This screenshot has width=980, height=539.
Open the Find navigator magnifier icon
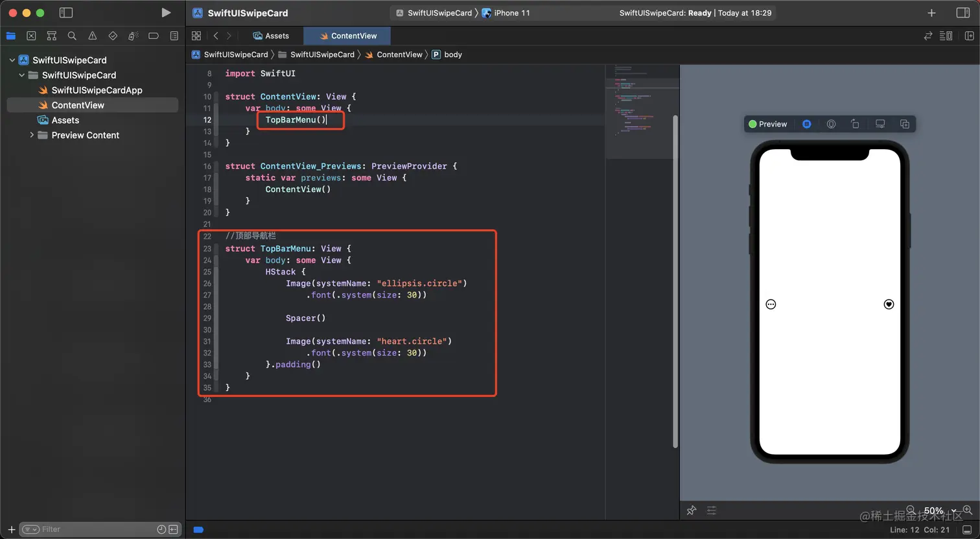(72, 36)
